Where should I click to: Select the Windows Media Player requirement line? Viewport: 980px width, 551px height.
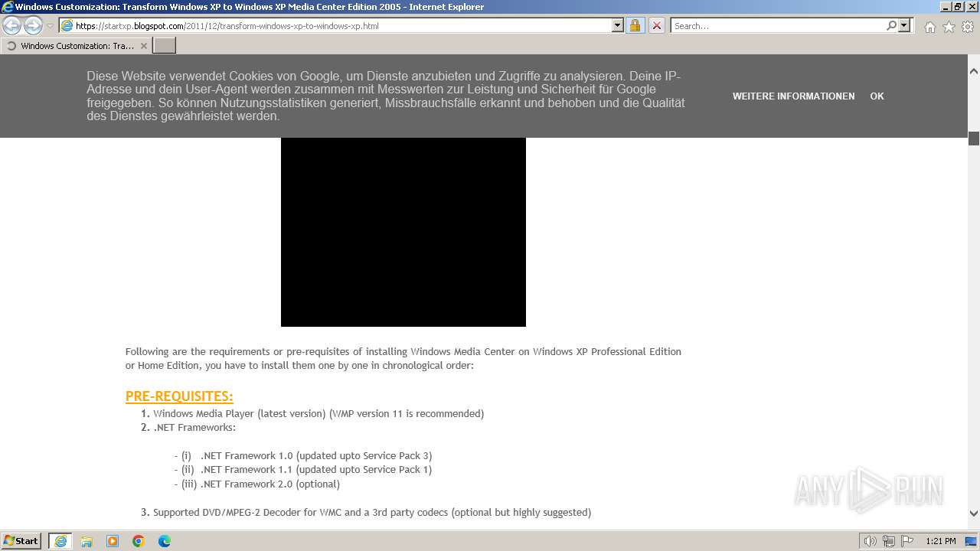[318, 414]
